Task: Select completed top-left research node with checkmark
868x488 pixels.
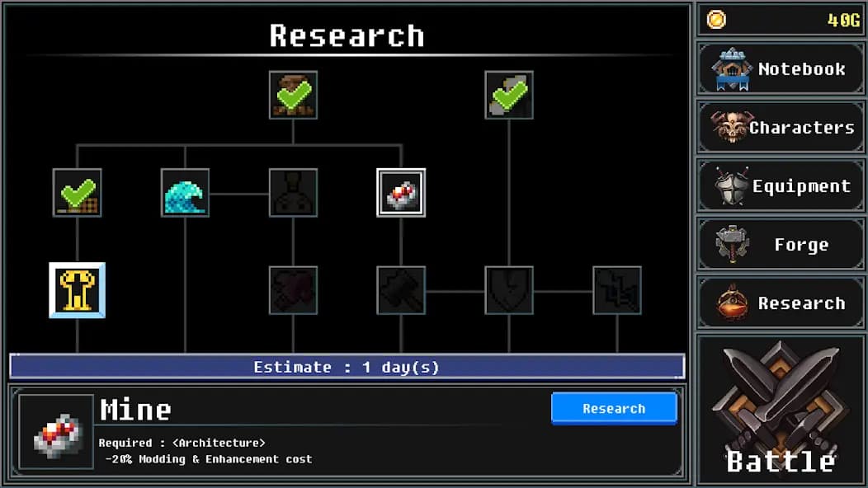Action: coord(293,95)
